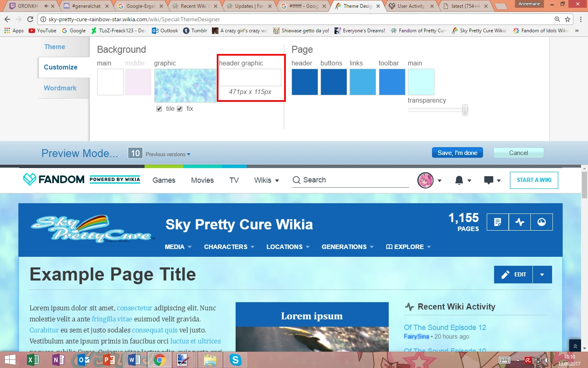Expand the CHARACTERS navigation menu
The width and height of the screenshot is (588, 368).
click(x=229, y=247)
